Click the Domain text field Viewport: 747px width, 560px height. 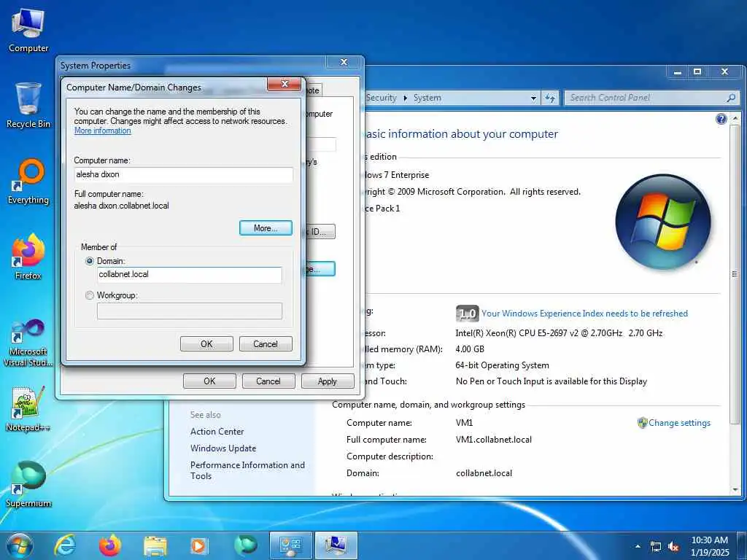click(189, 275)
